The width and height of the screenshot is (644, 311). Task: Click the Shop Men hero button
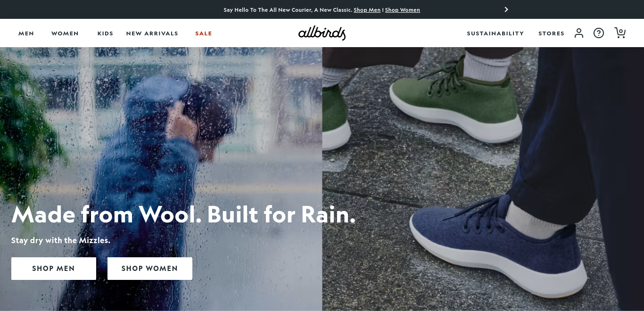(x=54, y=269)
